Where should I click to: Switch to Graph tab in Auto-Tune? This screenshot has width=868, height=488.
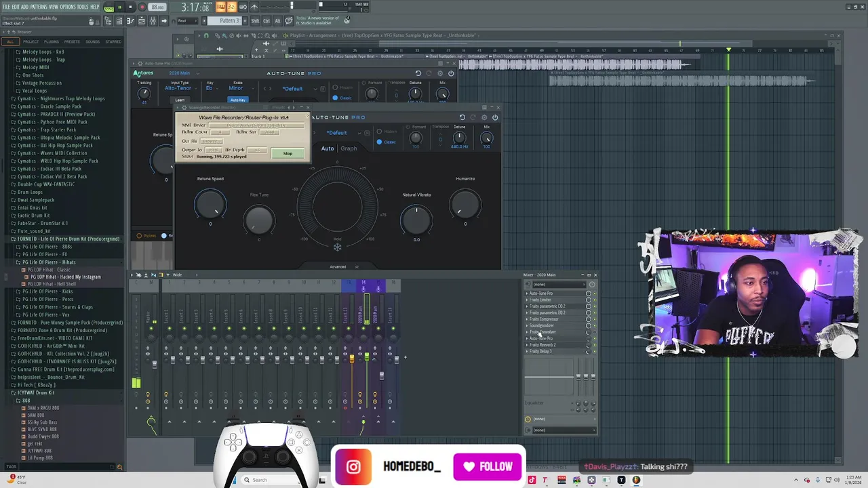point(349,148)
